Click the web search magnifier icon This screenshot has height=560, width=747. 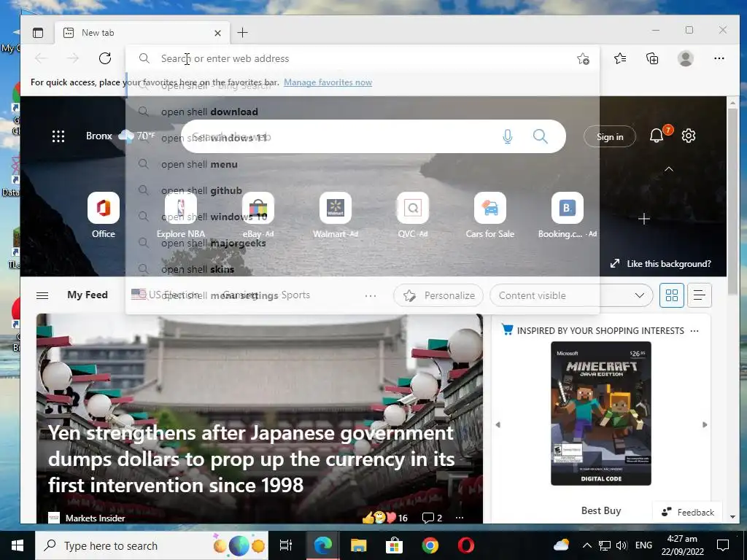tap(541, 136)
